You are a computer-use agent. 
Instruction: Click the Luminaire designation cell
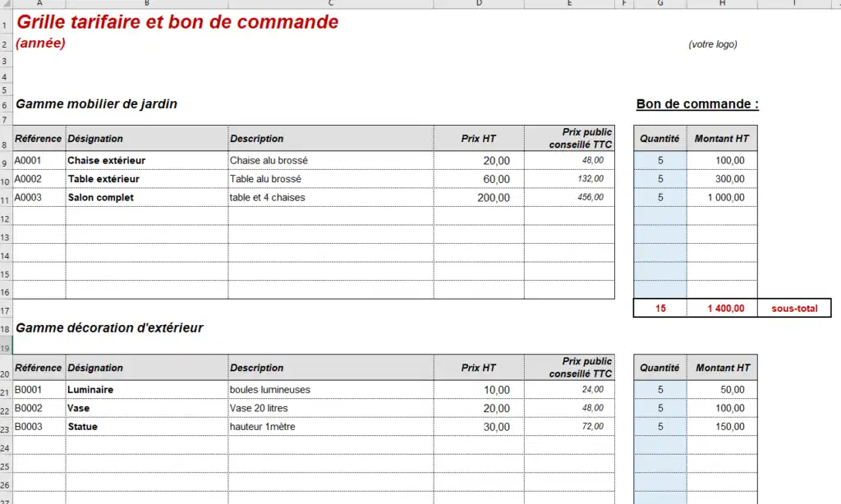147,390
